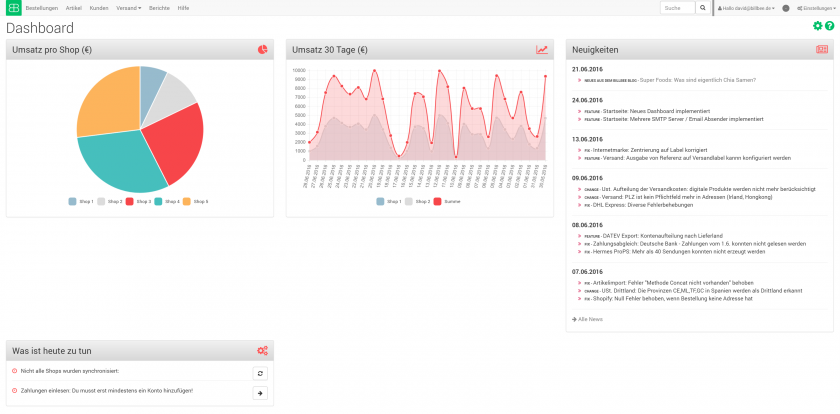
Task: Open Bestellungen in the top navigation
Action: coord(42,9)
